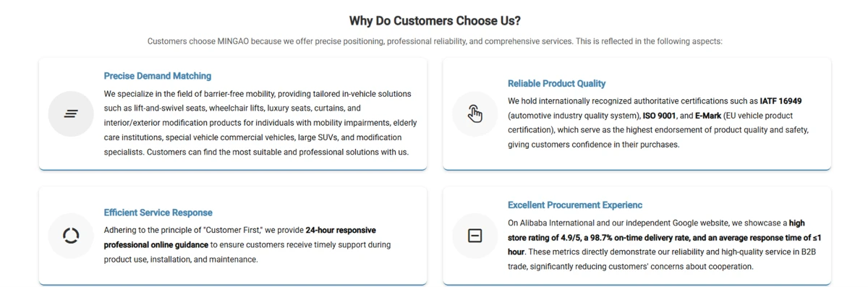This screenshot has height=287, width=868.
Task: Select the Excellent Procurement Experienc heading
Action: [575, 205]
